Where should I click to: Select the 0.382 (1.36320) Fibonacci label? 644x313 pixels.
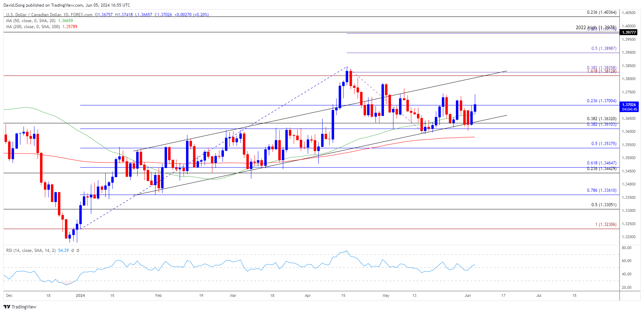pyautogui.click(x=602, y=119)
